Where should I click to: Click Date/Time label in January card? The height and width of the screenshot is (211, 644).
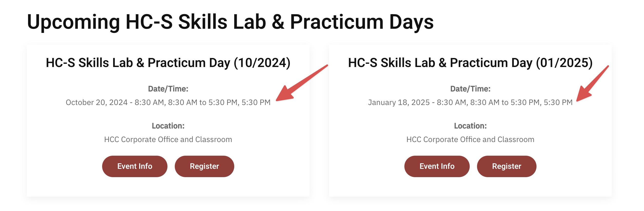click(470, 89)
